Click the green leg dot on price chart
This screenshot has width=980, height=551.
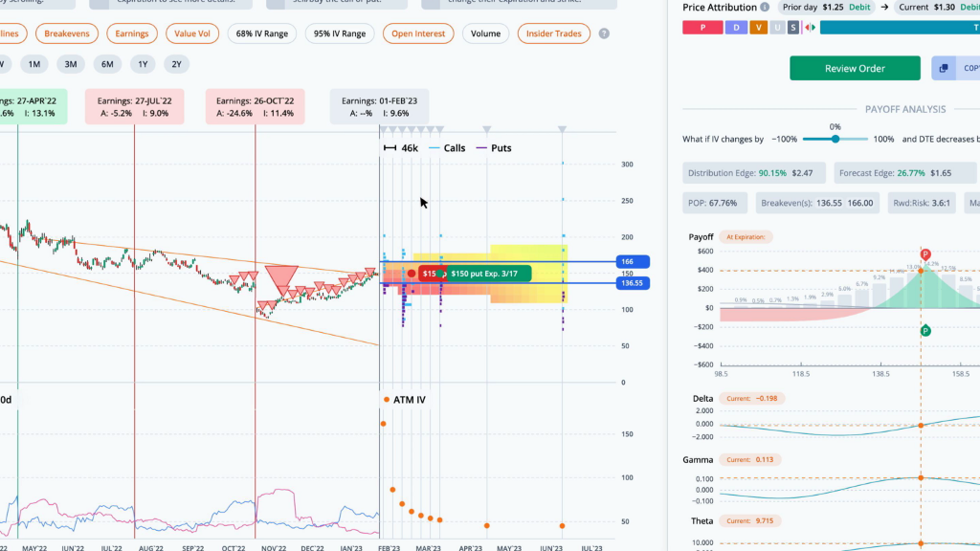point(440,274)
